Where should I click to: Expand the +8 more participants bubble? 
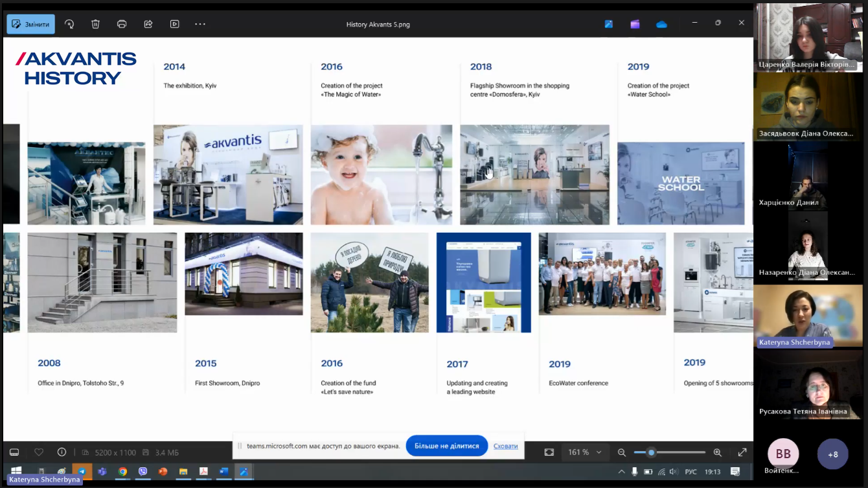832,454
